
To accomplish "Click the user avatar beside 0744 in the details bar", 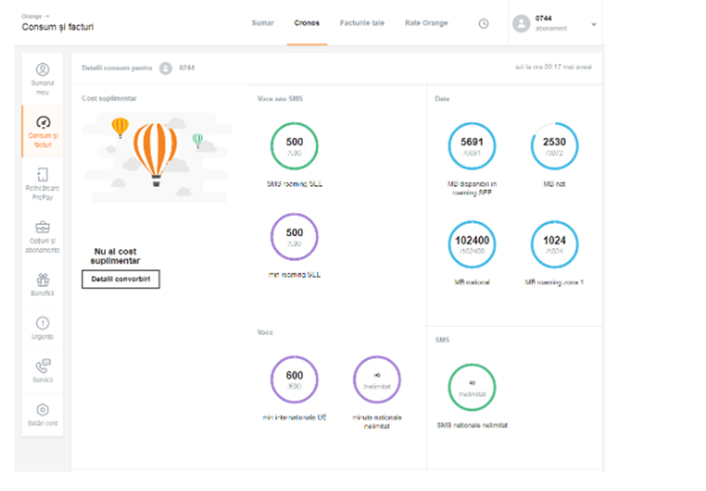I will [x=165, y=68].
